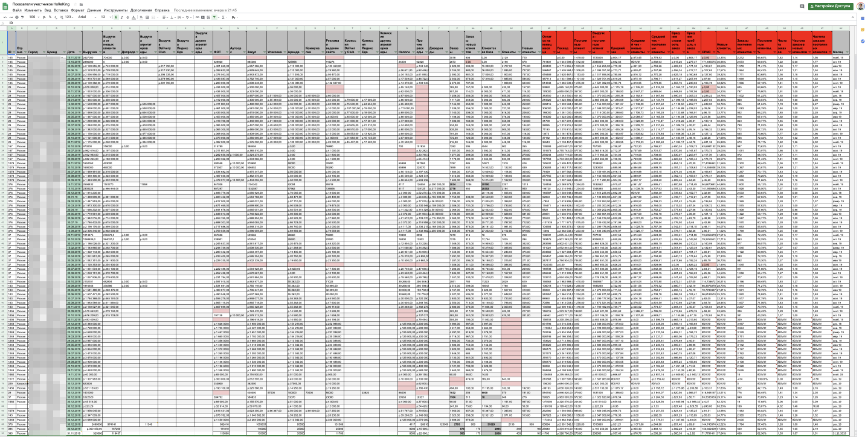Format as percent
The image size is (868, 437).
pyautogui.click(x=50, y=17)
